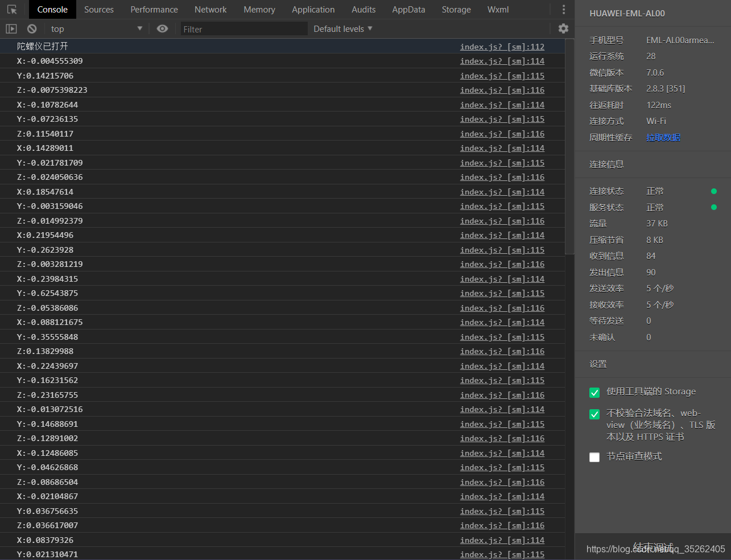Select log line X:-0.10782644
The image size is (731, 560).
pos(48,105)
